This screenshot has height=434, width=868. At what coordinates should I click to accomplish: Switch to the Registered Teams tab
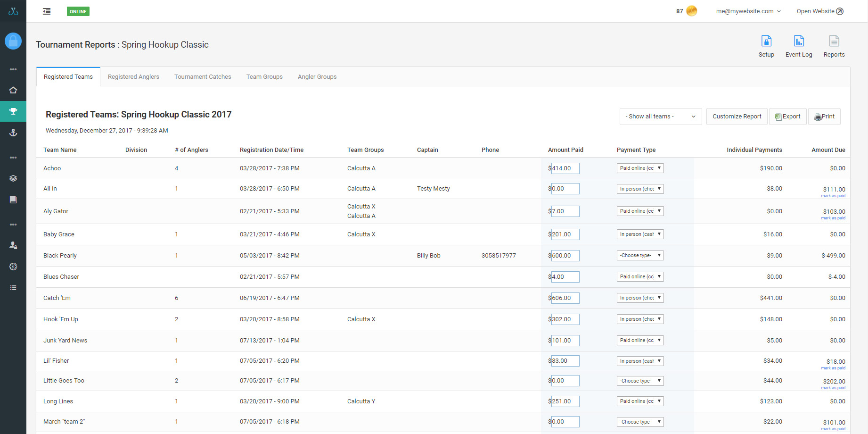(x=68, y=77)
